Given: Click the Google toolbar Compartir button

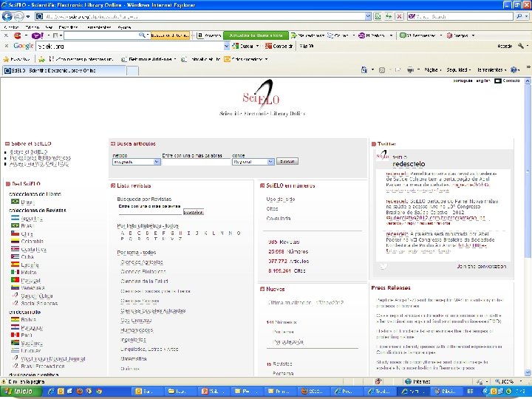Looking at the screenshot, I should (x=279, y=46).
